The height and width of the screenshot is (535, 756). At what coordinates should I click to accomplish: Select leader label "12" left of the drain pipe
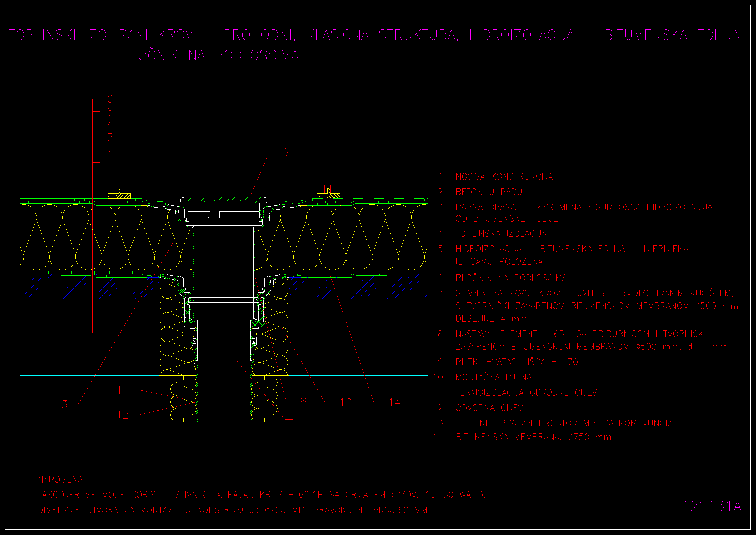(x=123, y=415)
